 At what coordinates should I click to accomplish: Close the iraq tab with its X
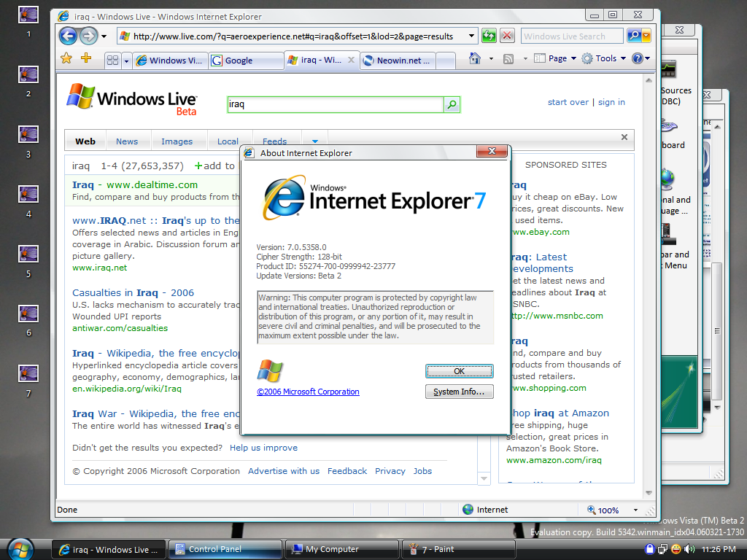(351, 60)
